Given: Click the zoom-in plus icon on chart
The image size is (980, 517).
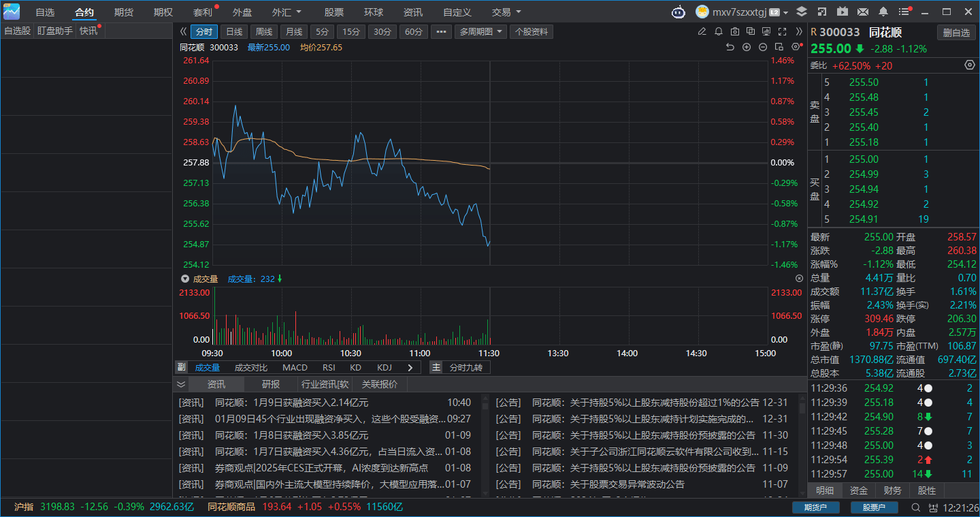Looking at the screenshot, I should pos(747,47).
